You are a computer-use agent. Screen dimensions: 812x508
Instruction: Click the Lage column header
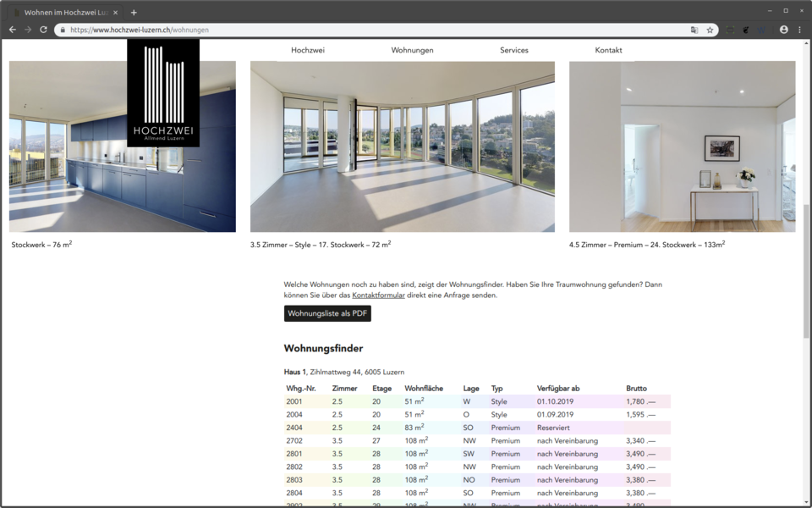pos(471,389)
